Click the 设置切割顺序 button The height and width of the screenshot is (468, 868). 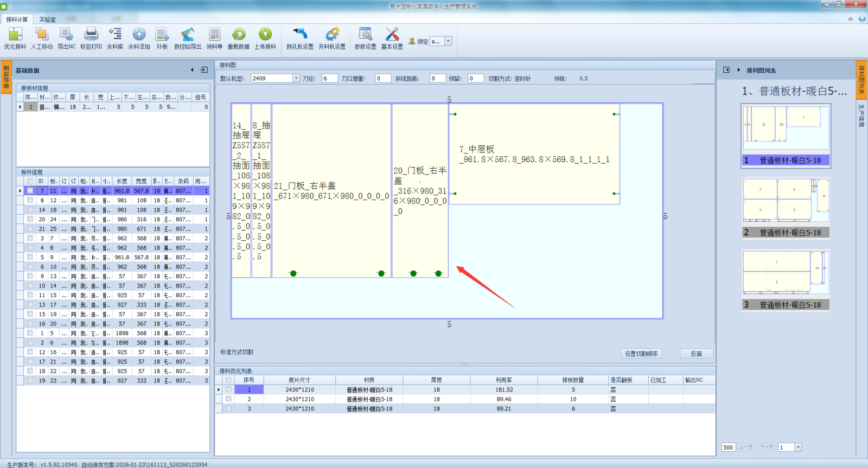click(641, 354)
